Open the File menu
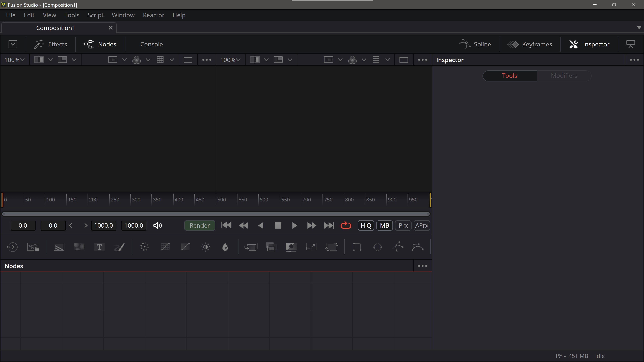Screen dimensions: 644x362 (11, 15)
